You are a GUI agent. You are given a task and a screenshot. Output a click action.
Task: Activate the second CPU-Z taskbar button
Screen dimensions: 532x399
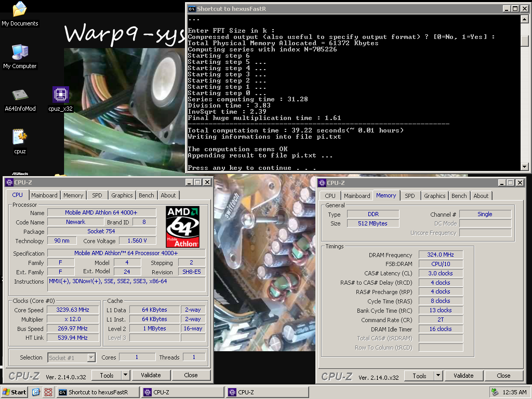[x=268, y=392]
